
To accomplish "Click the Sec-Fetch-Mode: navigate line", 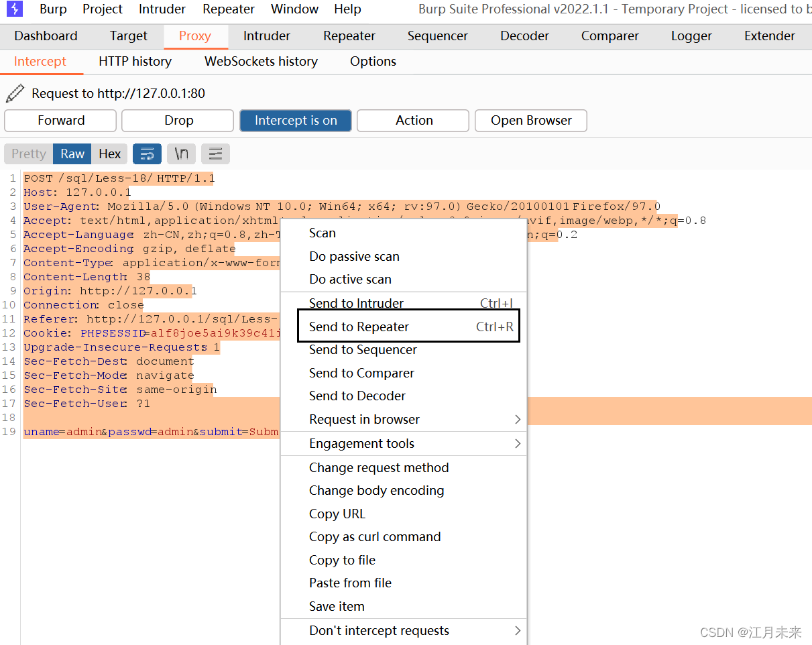I will (109, 375).
